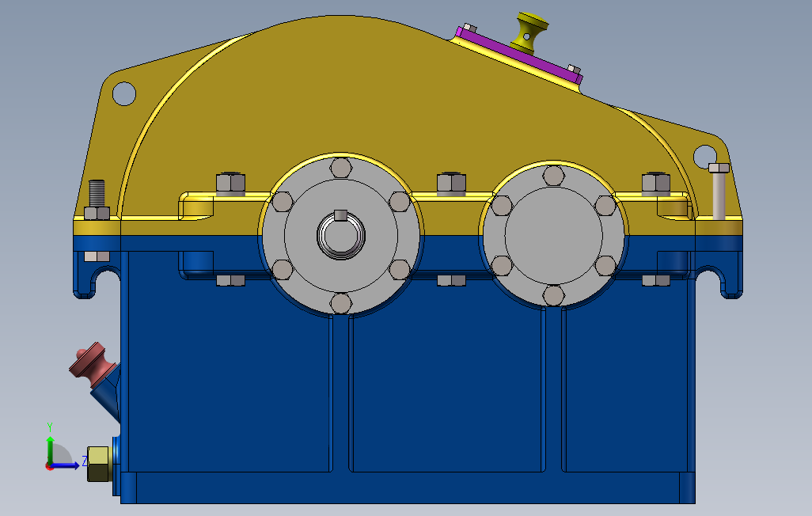
Task: Select the flange bolt head left of left cover
Action: (x=230, y=184)
